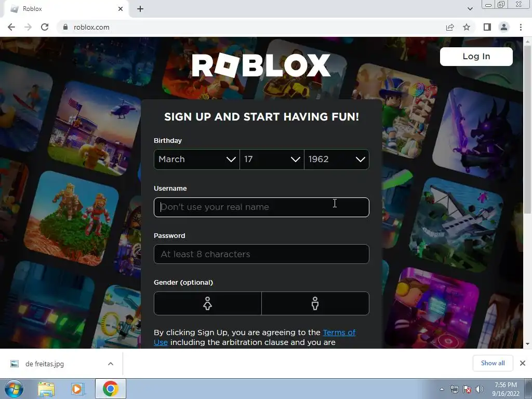Close the downloads bar
This screenshot has width=532, height=399.
coord(523,363)
